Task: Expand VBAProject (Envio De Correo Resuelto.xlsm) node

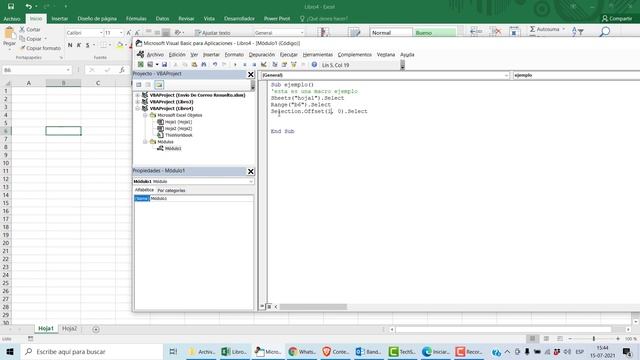Action: click(x=138, y=95)
